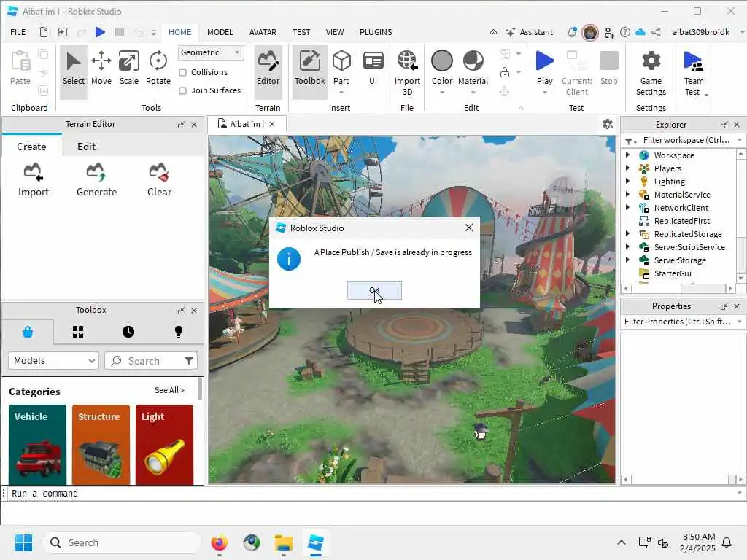The image size is (747, 560).
Task: Open Toolbox Creations lightbulb tab
Action: pyautogui.click(x=179, y=332)
